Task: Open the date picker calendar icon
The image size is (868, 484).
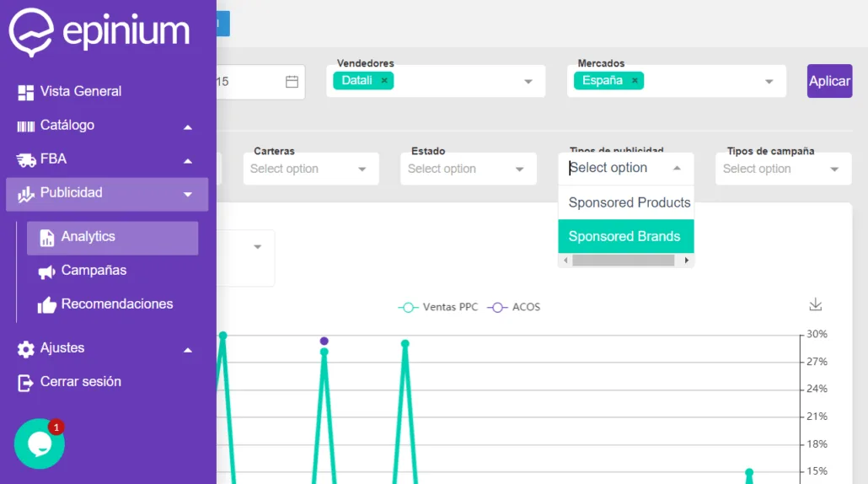Action: point(292,82)
